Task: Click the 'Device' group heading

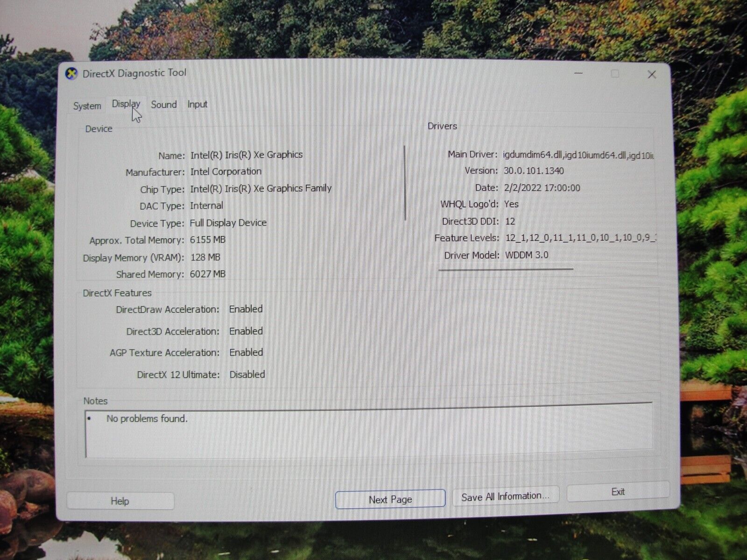Action: (99, 129)
